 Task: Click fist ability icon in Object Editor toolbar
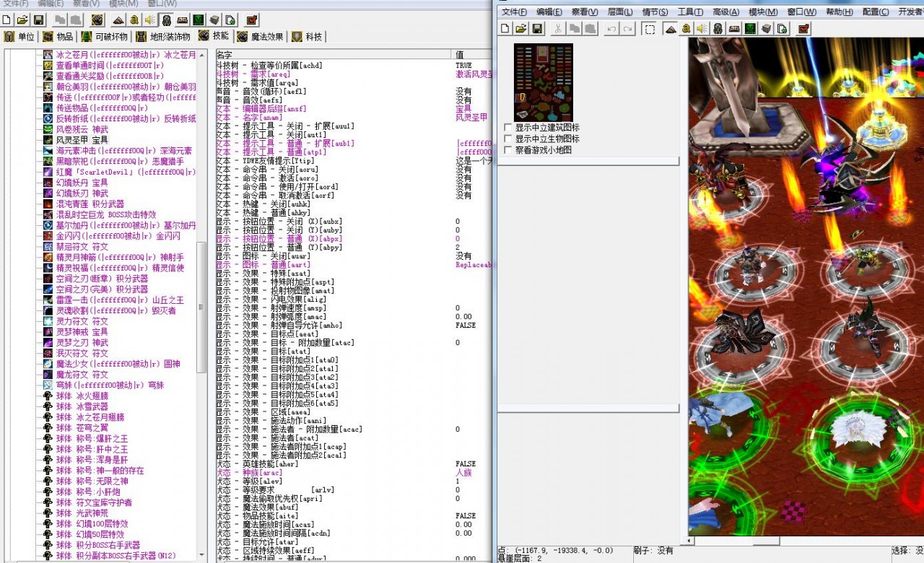point(97,19)
